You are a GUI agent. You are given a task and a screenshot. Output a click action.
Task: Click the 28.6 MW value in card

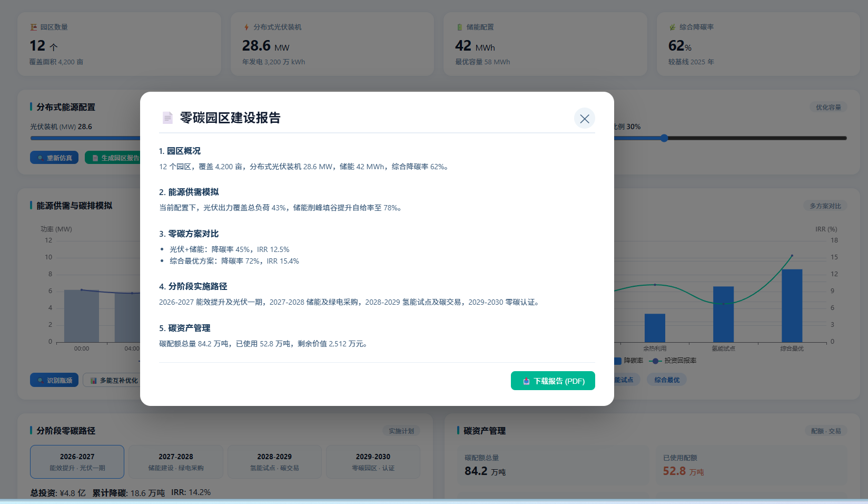point(265,46)
